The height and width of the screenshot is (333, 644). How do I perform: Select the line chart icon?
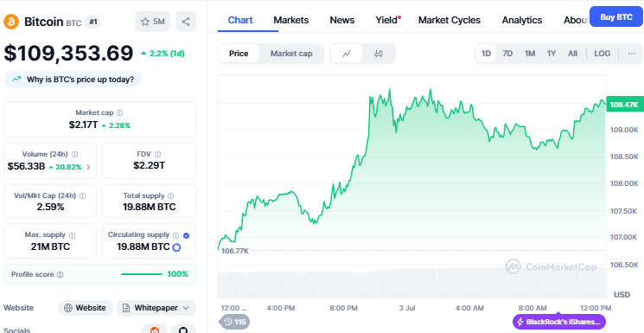click(347, 54)
